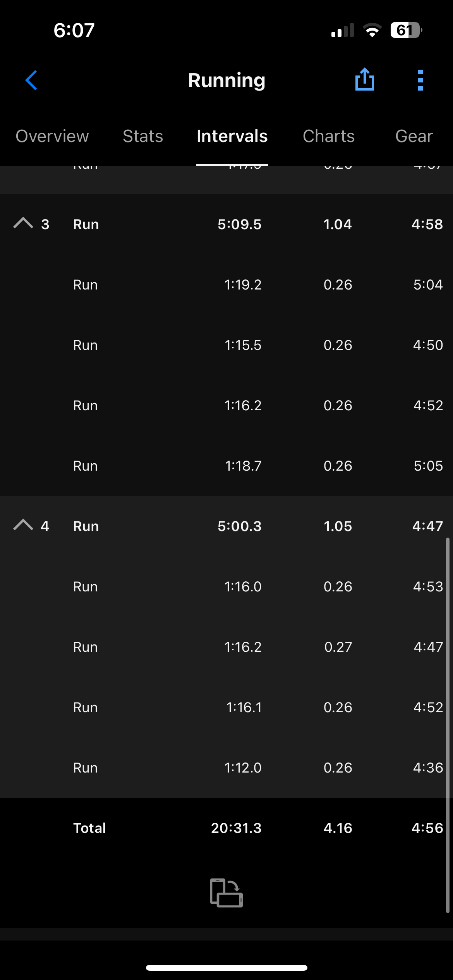Screen dimensions: 453x980
Task: Select the Run lap with time 1:12.0
Action: [226, 768]
